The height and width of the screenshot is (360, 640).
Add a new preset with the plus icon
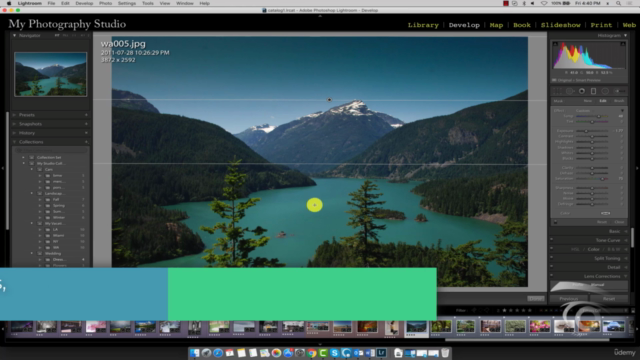pos(86,115)
